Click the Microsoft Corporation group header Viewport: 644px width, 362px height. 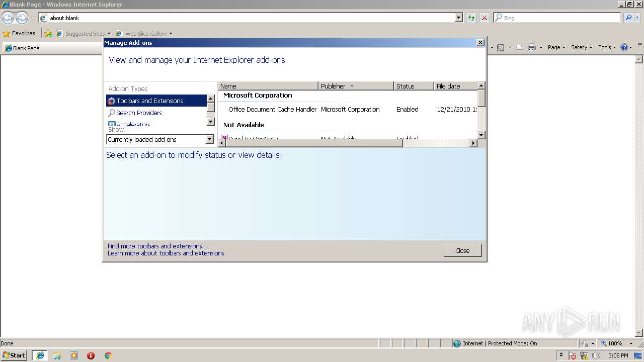[x=258, y=95]
